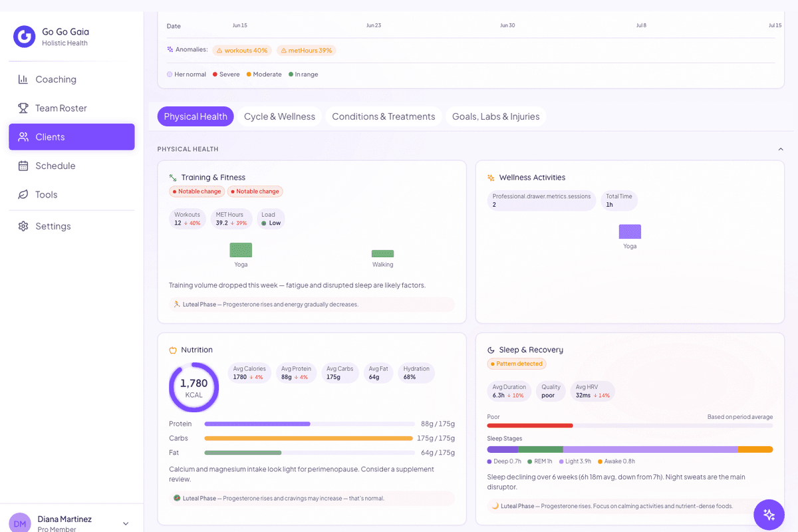Click the MET Hours 39.2 metric chip
This screenshot has height=532, width=798.
231,219
